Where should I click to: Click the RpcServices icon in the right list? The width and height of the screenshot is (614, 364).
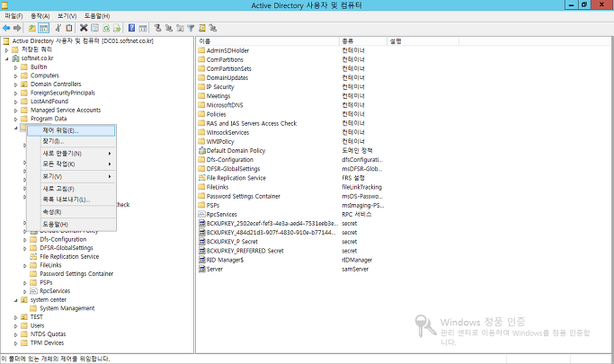202,215
